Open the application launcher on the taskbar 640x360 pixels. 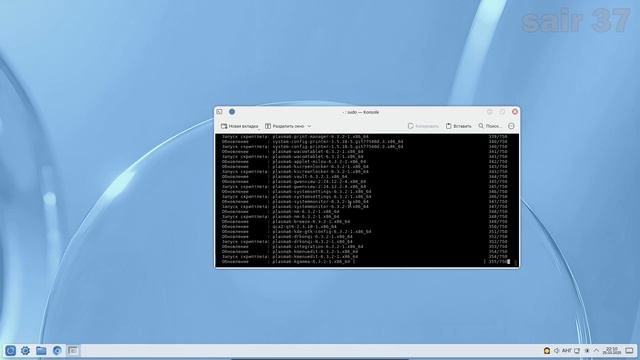point(10,351)
